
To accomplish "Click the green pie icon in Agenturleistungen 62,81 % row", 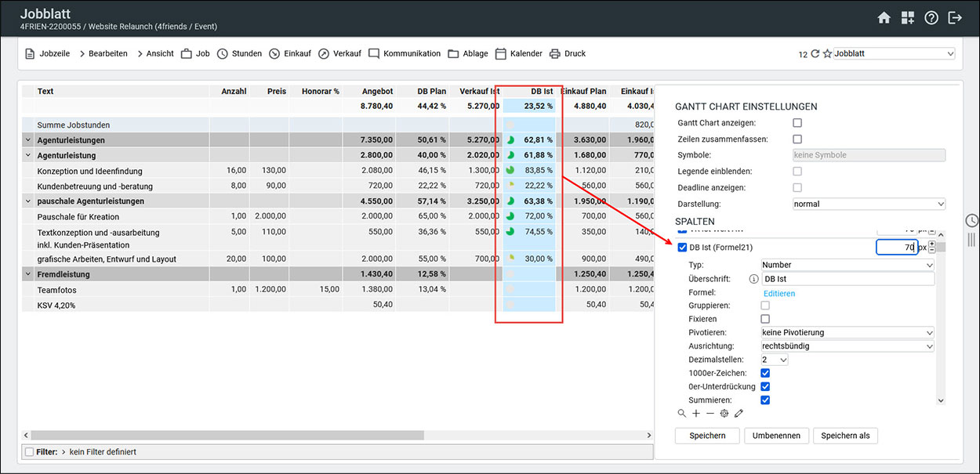I will [510, 140].
